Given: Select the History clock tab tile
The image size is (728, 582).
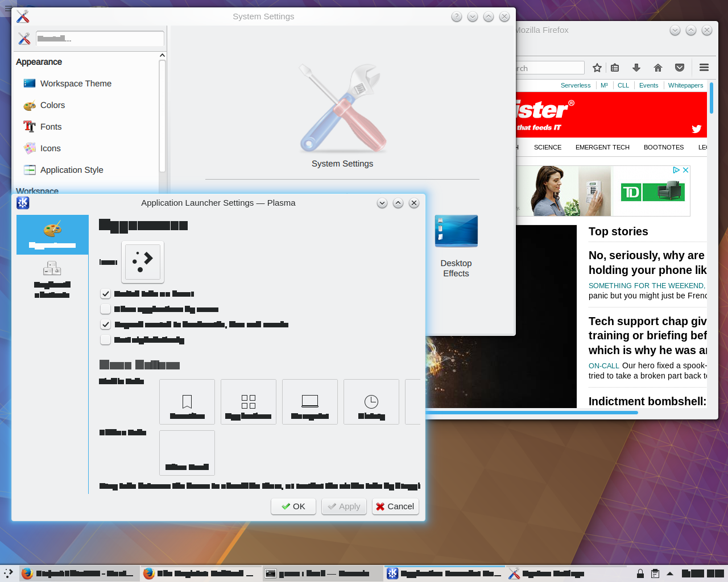Looking at the screenshot, I should pyautogui.click(x=371, y=402).
